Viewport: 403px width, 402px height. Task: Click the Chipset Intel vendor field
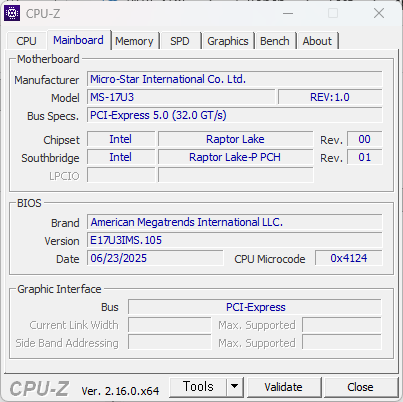(x=121, y=139)
